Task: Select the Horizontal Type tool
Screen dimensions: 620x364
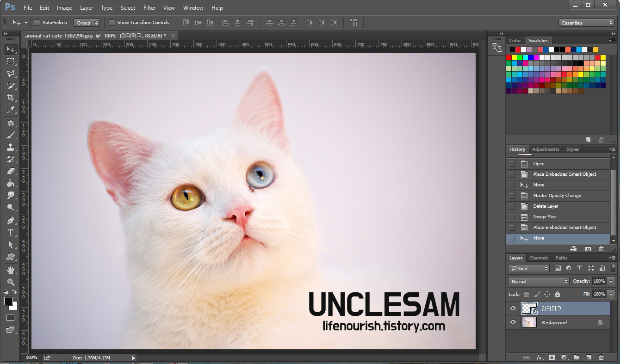Action: (11, 233)
